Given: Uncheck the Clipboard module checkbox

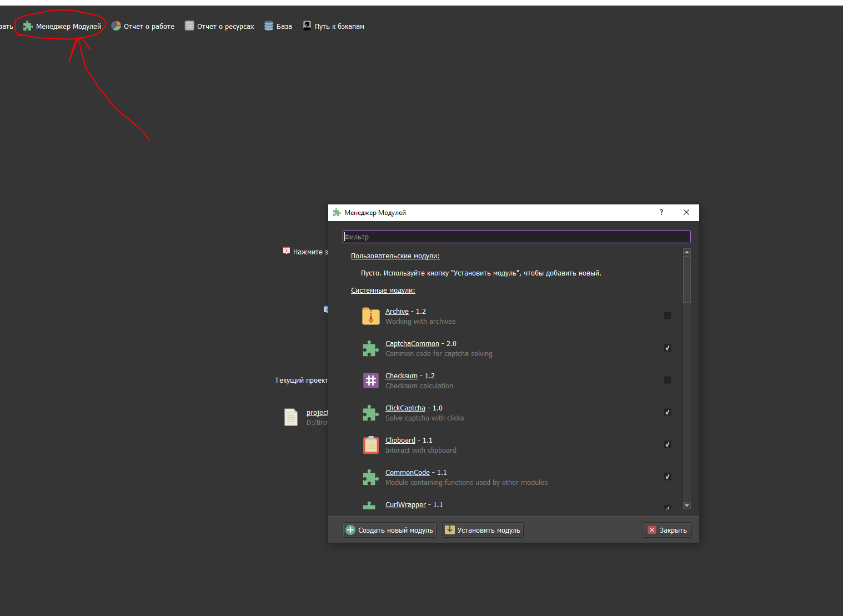Looking at the screenshot, I should 668,444.
